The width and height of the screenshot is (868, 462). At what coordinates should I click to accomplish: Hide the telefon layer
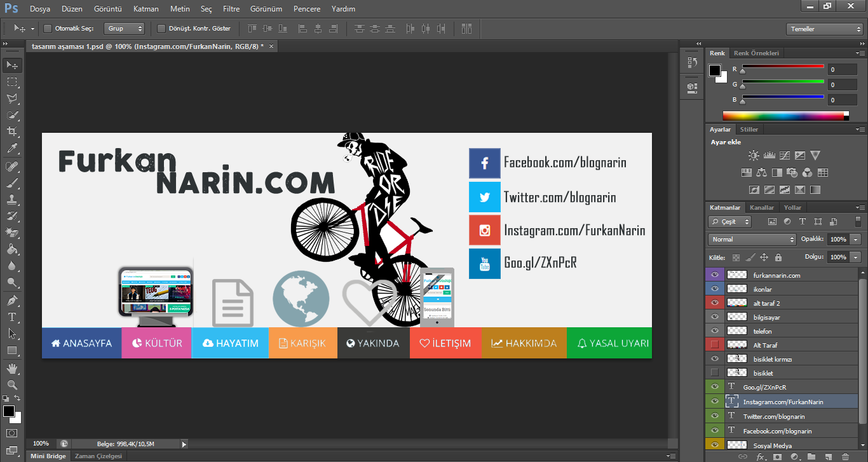(x=715, y=331)
